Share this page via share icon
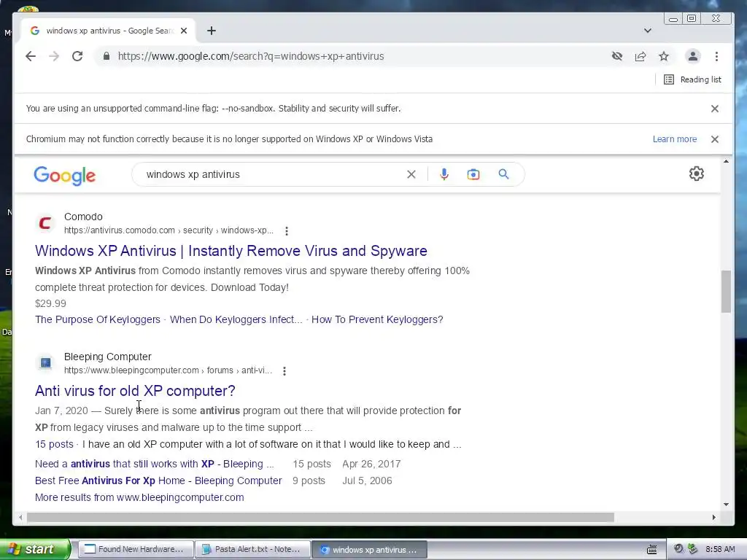 640,56
